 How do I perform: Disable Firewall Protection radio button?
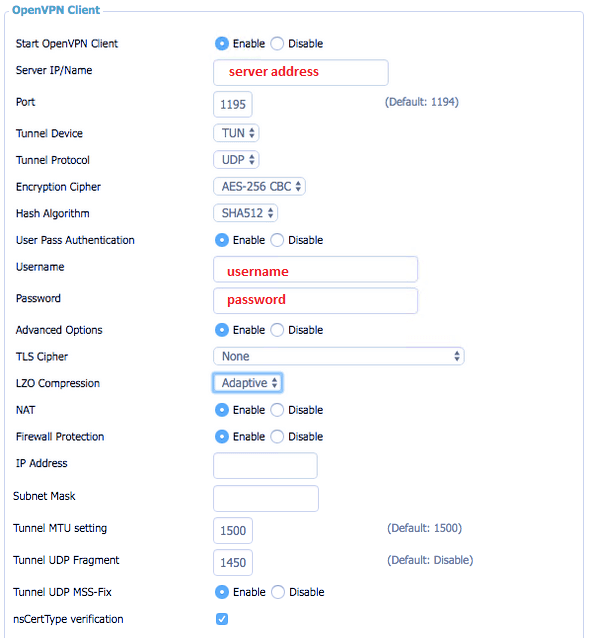click(277, 437)
